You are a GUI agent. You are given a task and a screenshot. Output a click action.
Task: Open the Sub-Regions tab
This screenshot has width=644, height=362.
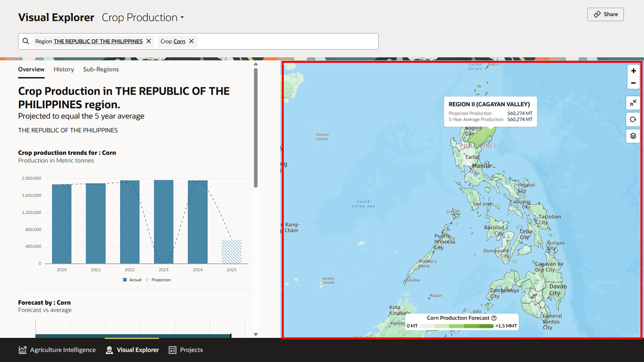tap(101, 69)
